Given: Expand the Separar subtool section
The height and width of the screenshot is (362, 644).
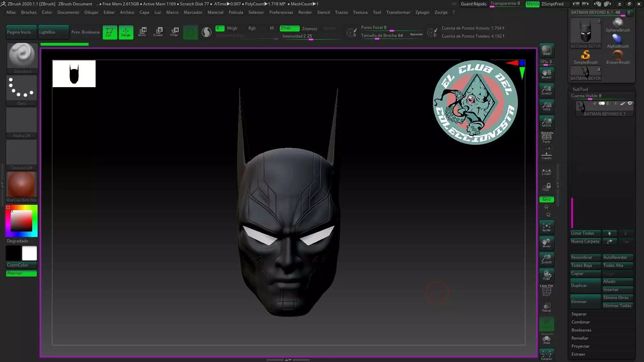Looking at the screenshot, I should pos(579,314).
